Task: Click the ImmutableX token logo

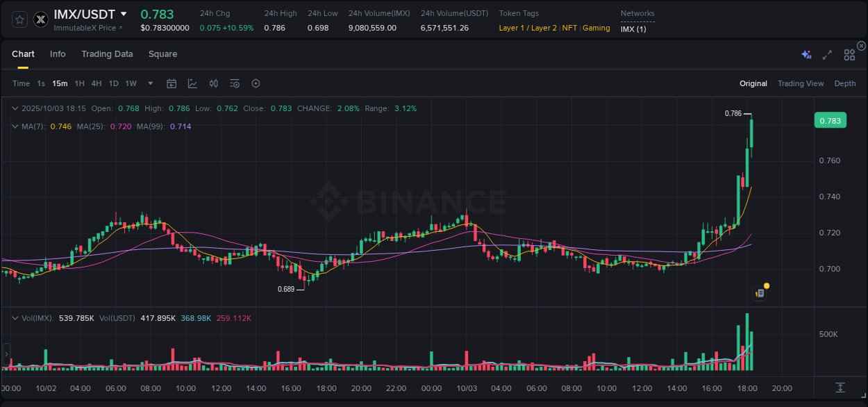Action: tap(41, 19)
